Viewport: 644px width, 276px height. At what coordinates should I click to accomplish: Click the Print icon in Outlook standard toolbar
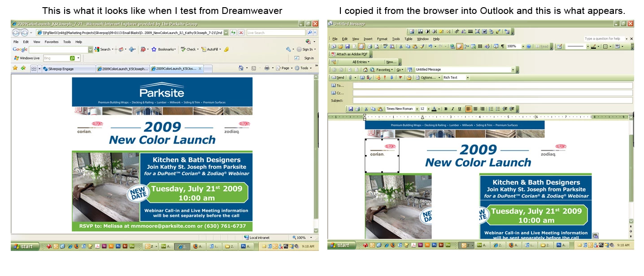(369, 46)
